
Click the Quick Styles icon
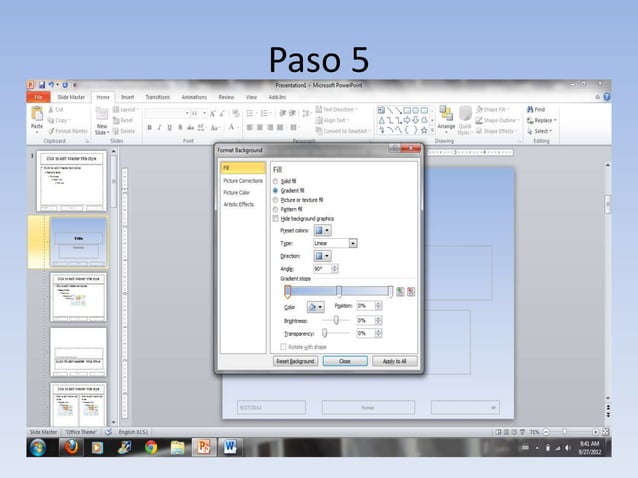tap(465, 115)
